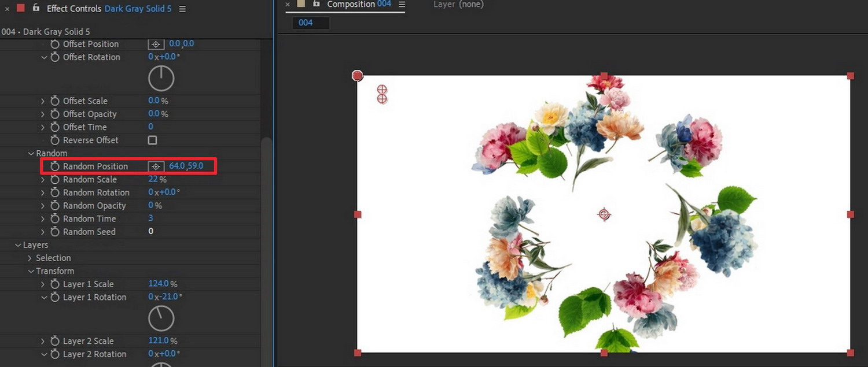868x367 pixels.
Task: Expand the Layer 1 Scale property
Action: (x=43, y=284)
